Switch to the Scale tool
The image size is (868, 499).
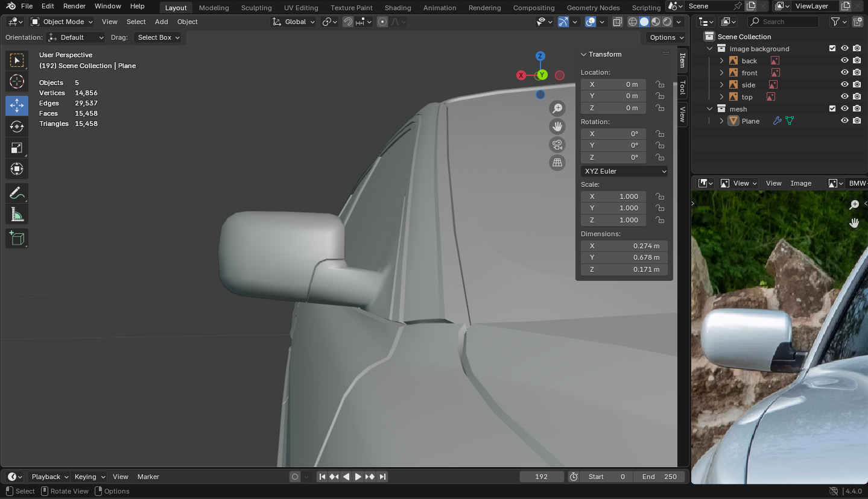click(17, 148)
